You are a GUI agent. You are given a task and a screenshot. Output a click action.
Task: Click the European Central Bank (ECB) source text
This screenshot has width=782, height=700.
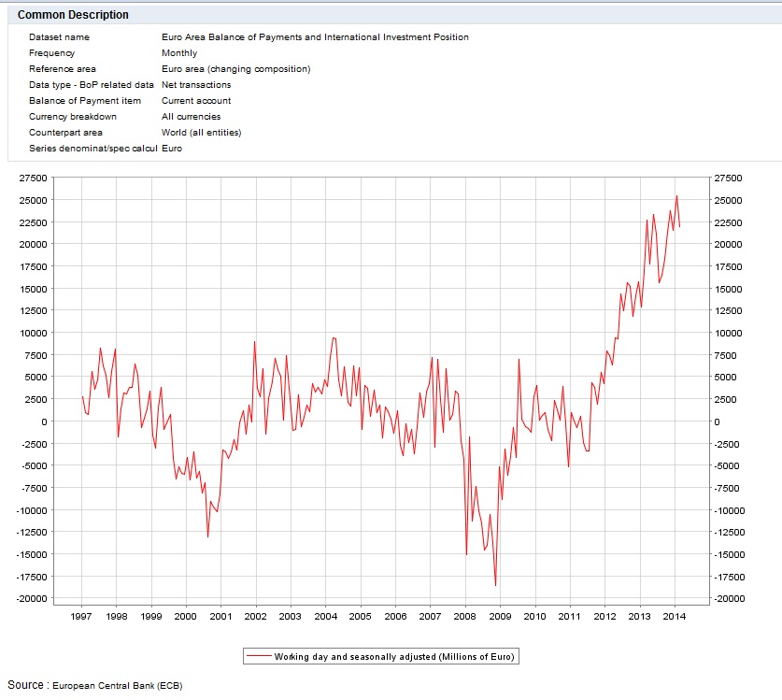click(117, 686)
